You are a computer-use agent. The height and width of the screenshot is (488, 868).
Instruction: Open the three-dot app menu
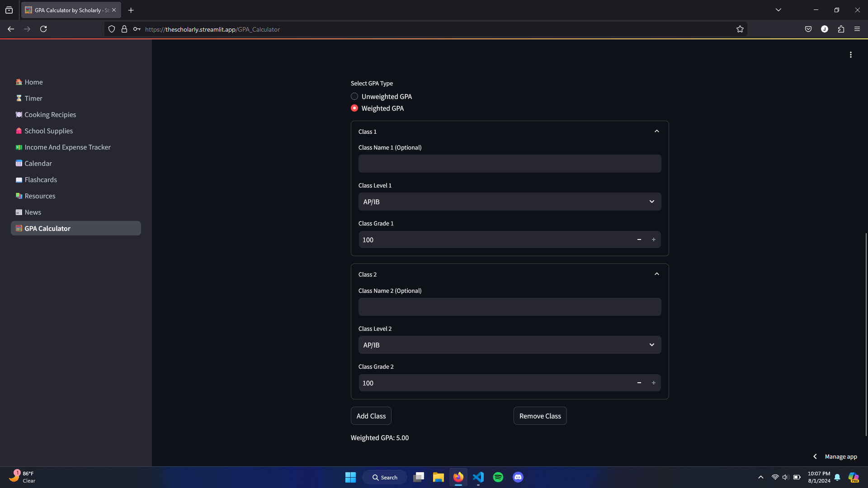850,55
